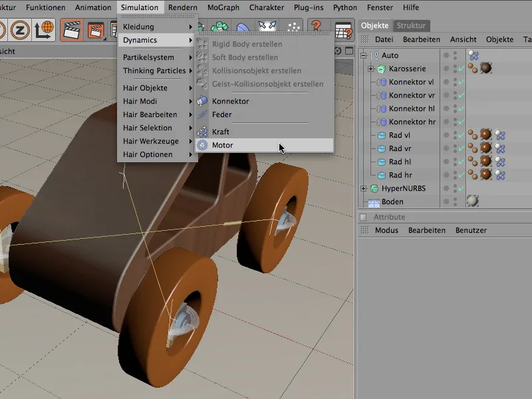This screenshot has height=399, width=532.
Task: Select Motor from the Dynamics submenu
Action: tap(223, 146)
